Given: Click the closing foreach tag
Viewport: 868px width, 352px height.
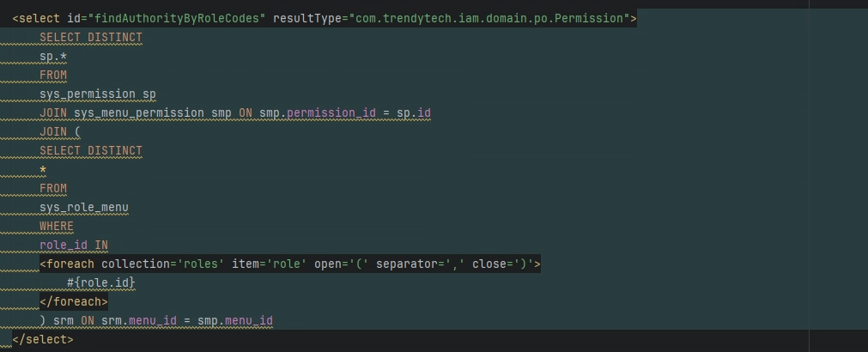Looking at the screenshot, I should [x=74, y=301].
